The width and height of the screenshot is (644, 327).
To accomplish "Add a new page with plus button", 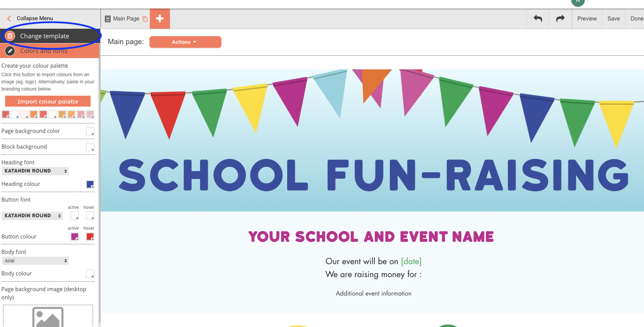I will (160, 19).
